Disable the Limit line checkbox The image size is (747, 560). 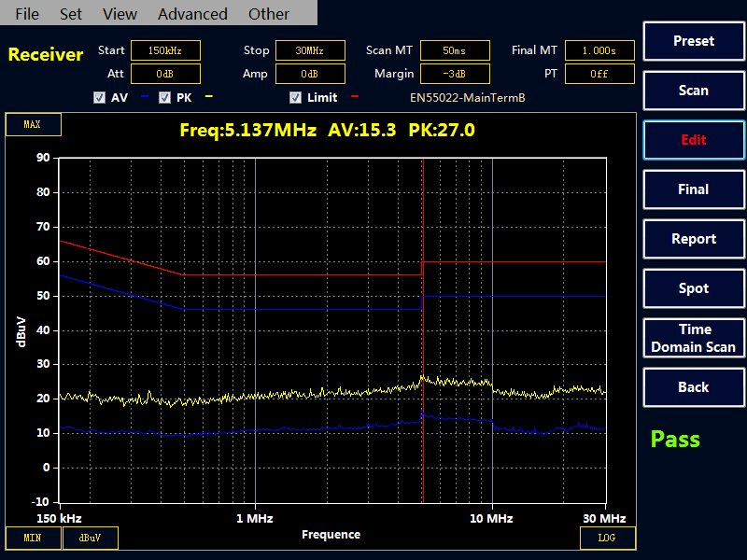[296, 97]
